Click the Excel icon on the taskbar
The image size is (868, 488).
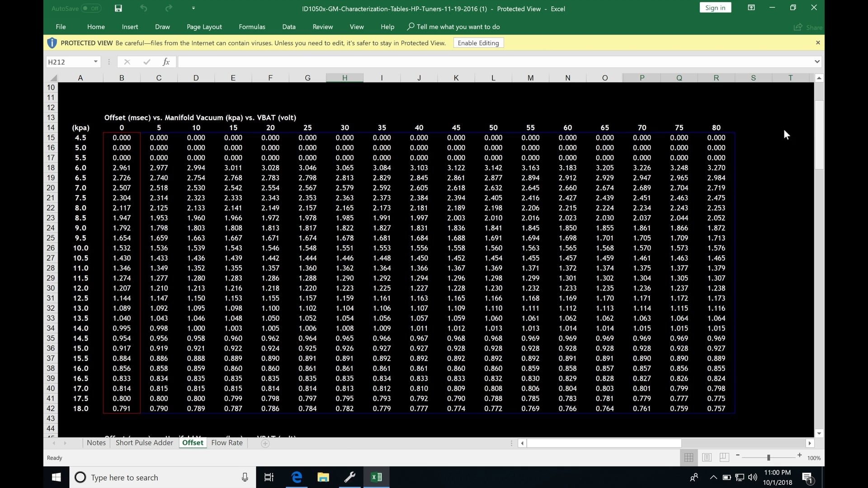pos(377,477)
